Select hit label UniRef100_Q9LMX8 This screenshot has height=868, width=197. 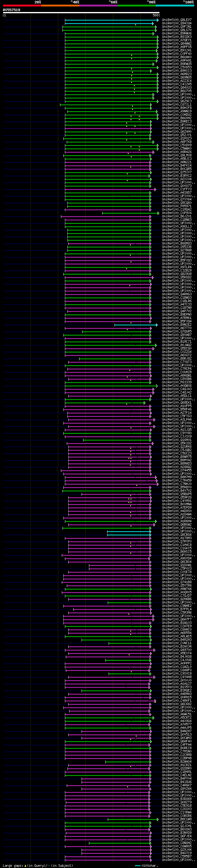click(x=176, y=155)
